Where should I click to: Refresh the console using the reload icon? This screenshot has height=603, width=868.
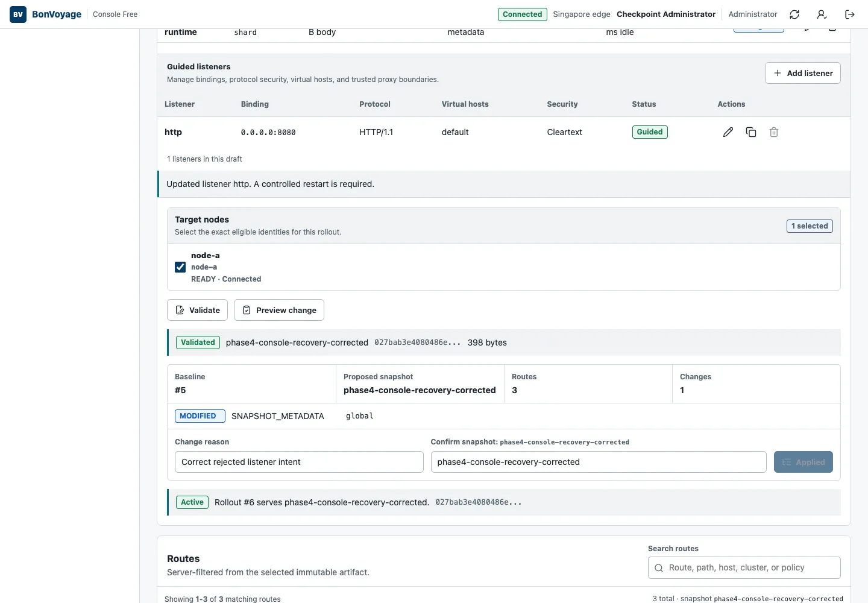(x=794, y=14)
